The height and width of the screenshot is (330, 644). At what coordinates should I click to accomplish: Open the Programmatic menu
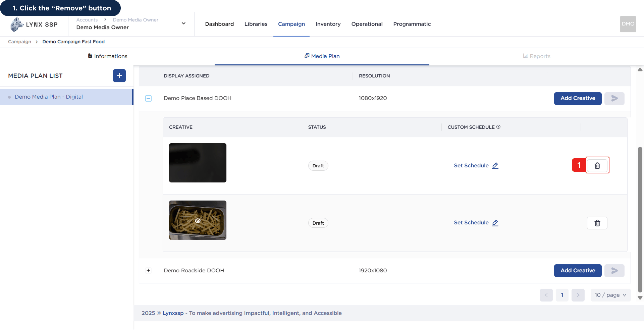(x=412, y=24)
